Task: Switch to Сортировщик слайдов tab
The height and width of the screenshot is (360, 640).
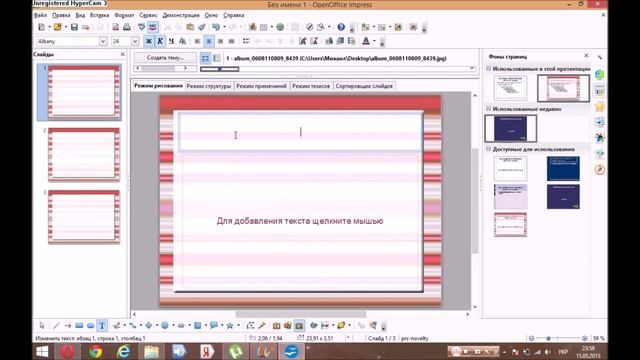Action: (x=364, y=86)
